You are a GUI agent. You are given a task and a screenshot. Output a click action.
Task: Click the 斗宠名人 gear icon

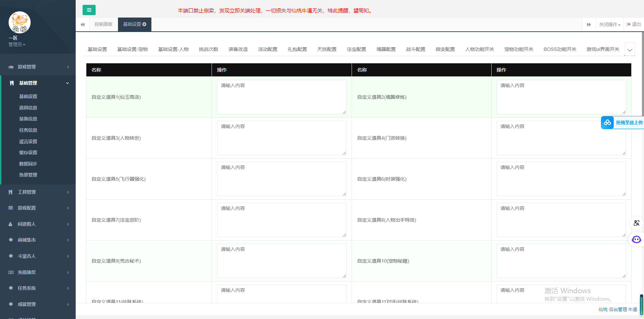(11, 256)
